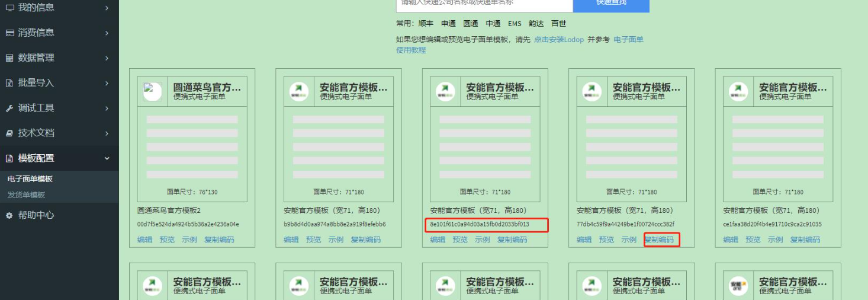Select the 发货单模板 submenu item
Screen dimensions: 868x300
[26, 194]
